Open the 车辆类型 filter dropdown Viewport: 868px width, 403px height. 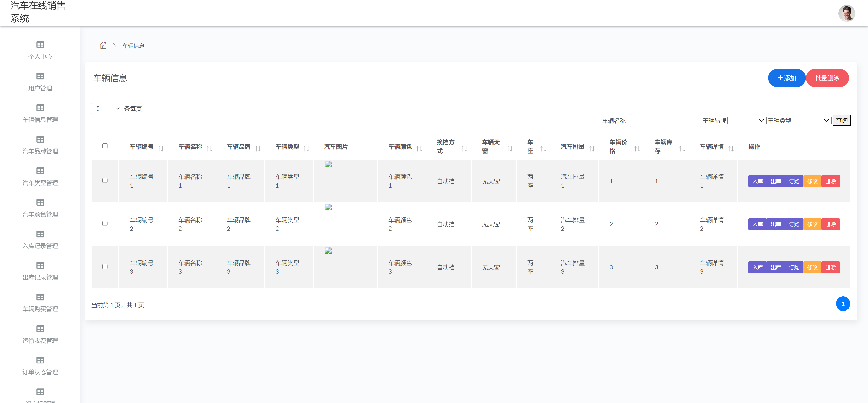812,120
